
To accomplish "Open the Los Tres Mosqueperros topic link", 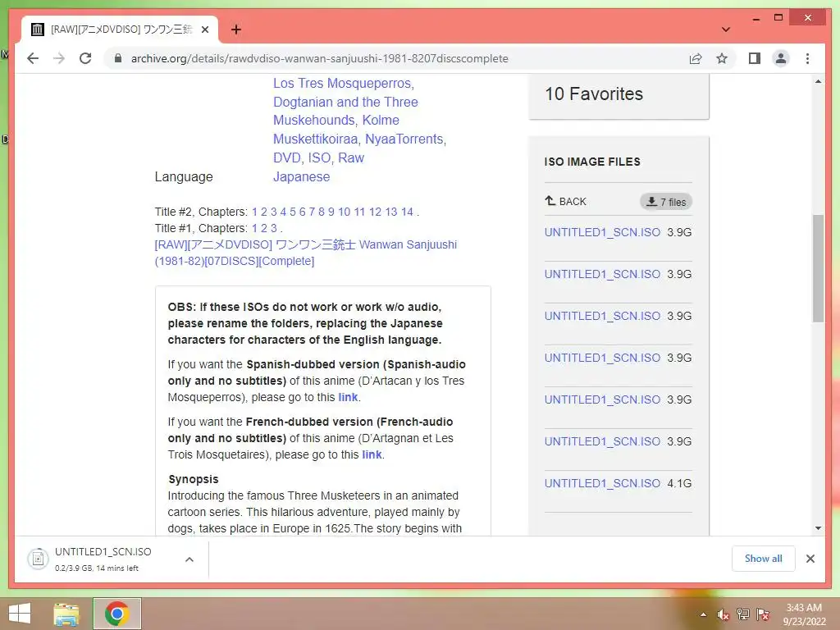I will coord(342,83).
